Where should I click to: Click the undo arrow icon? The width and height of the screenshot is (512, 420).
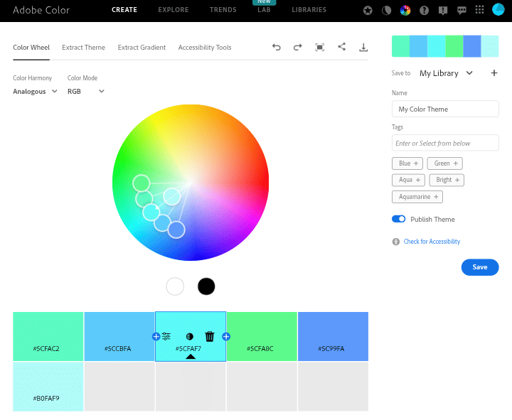(276, 48)
